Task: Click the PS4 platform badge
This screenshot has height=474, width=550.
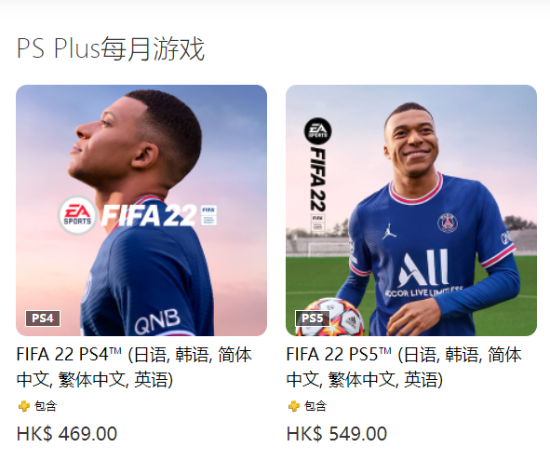Action: click(x=43, y=318)
